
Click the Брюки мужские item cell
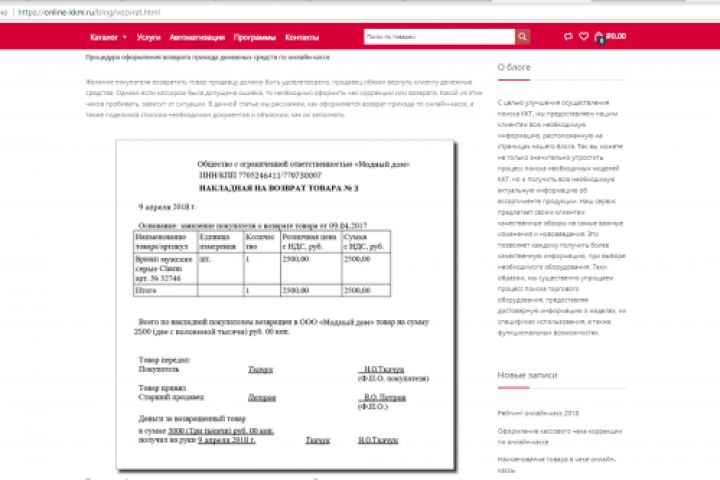point(164,268)
